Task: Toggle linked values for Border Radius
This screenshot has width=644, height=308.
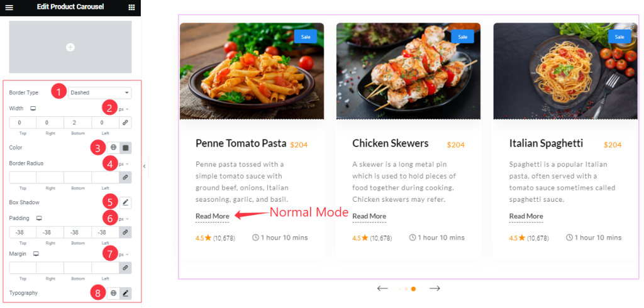Action: (x=126, y=177)
